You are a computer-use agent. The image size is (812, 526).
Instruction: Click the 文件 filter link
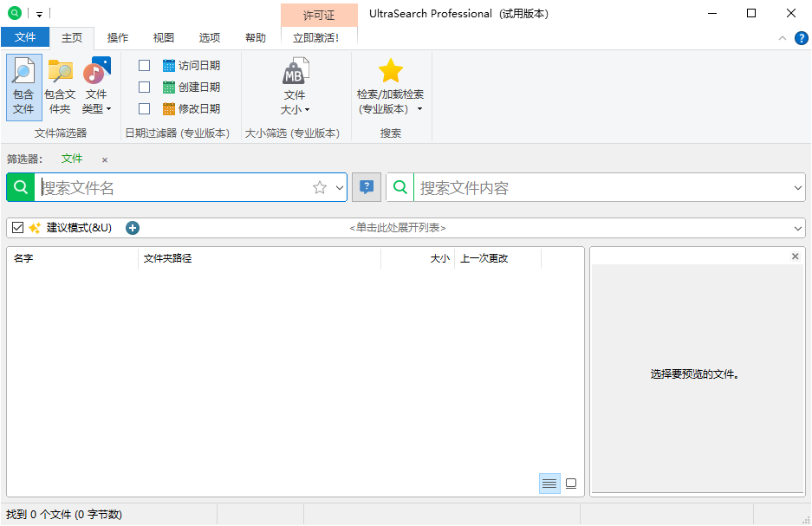[72, 159]
